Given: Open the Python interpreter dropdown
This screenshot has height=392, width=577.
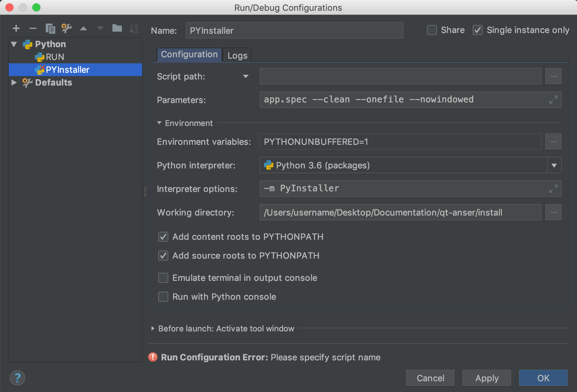Looking at the screenshot, I should coord(554,165).
